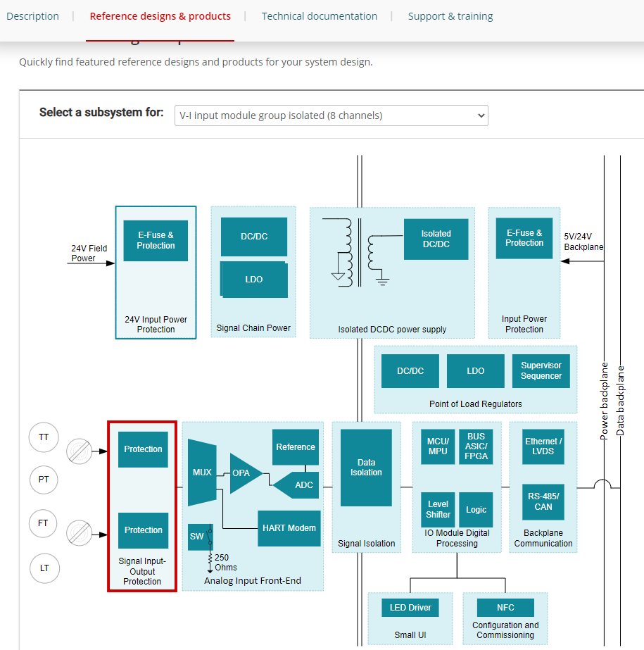Click the SW switch block

[x=200, y=537]
